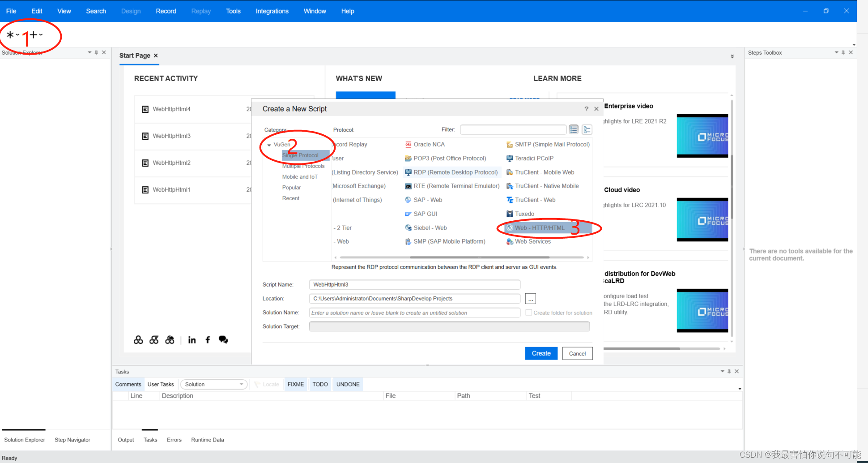Switch protocol view to tree mode icon
Screen dimensions: 868x463
(x=587, y=129)
